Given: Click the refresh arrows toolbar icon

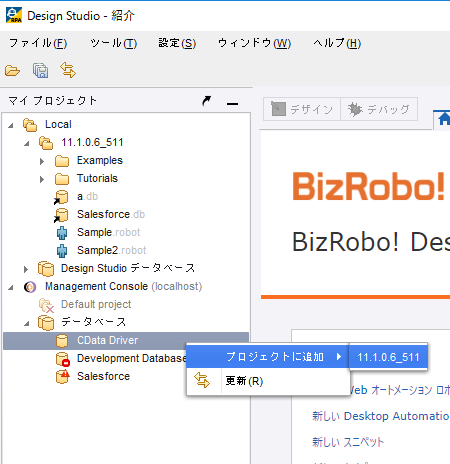Looking at the screenshot, I should (68, 70).
